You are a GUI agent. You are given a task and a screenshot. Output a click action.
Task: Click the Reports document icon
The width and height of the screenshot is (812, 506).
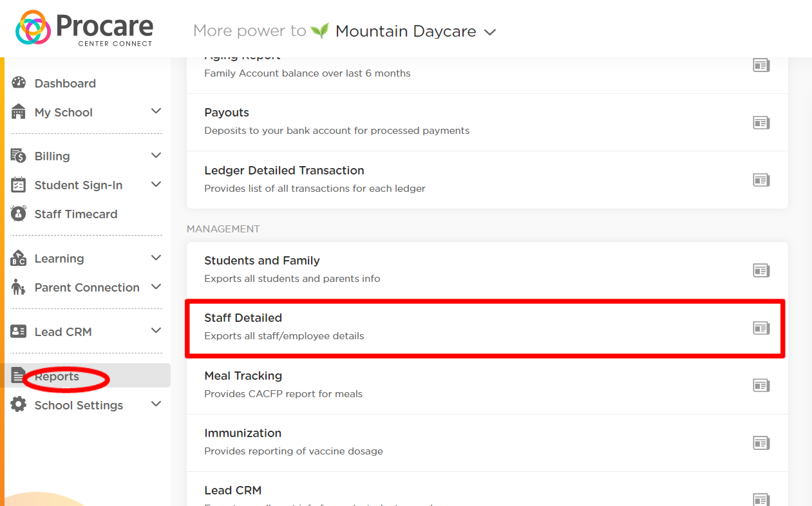(x=19, y=375)
